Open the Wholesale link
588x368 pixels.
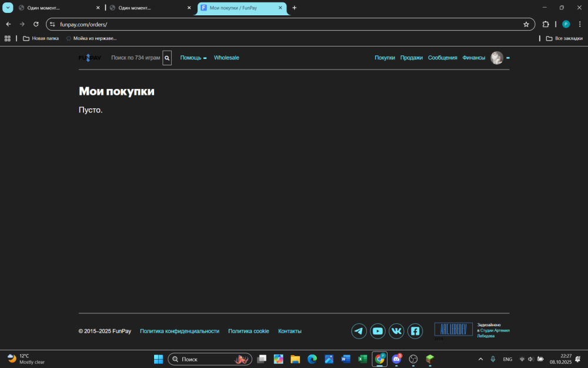(226, 58)
